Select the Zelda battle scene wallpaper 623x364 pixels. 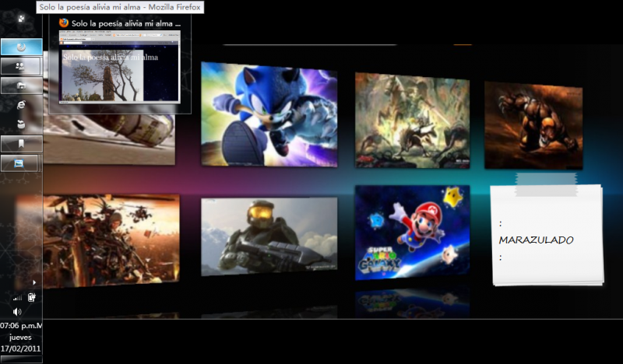(x=412, y=121)
